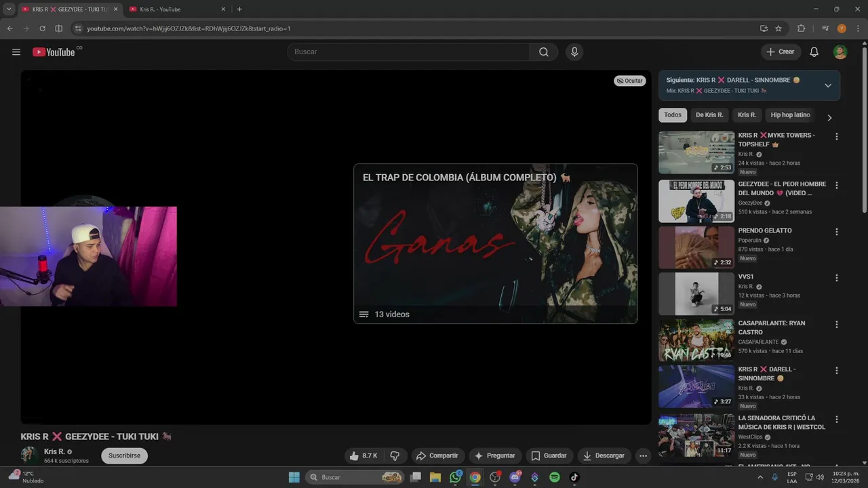The width and height of the screenshot is (868, 488).
Task: Open Chrome media controls icon
Action: 825,28
